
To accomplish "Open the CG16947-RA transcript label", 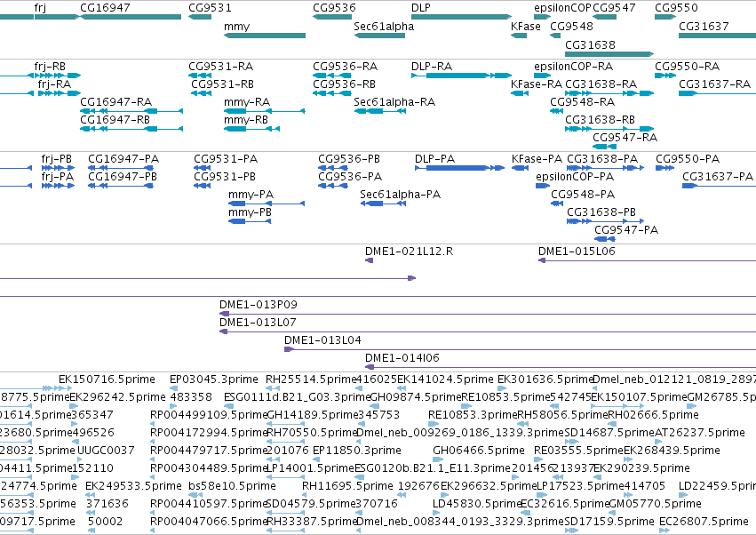I will (x=115, y=102).
